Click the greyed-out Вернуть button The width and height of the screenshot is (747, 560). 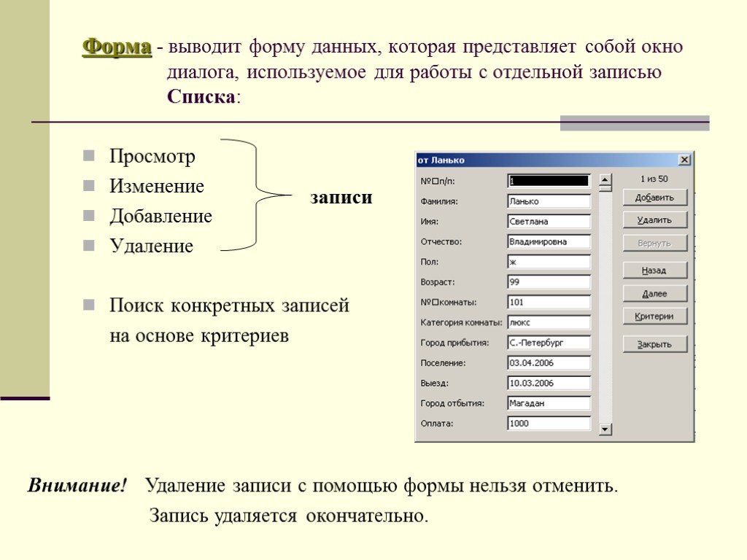click(x=655, y=243)
